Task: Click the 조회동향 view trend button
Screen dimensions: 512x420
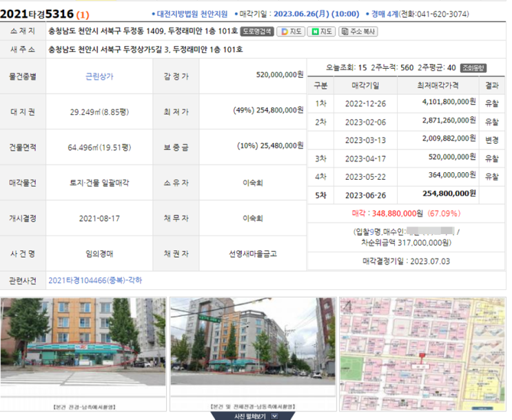Action: pos(473,68)
